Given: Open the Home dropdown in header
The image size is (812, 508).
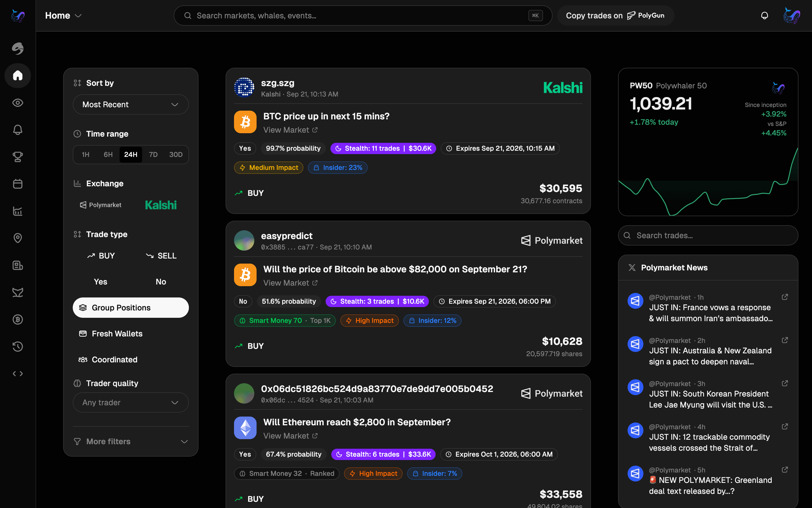Looking at the screenshot, I should 63,16.
